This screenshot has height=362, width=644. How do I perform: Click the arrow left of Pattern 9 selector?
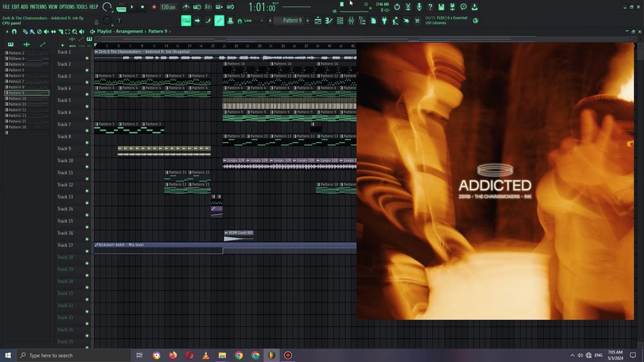(x=270, y=21)
